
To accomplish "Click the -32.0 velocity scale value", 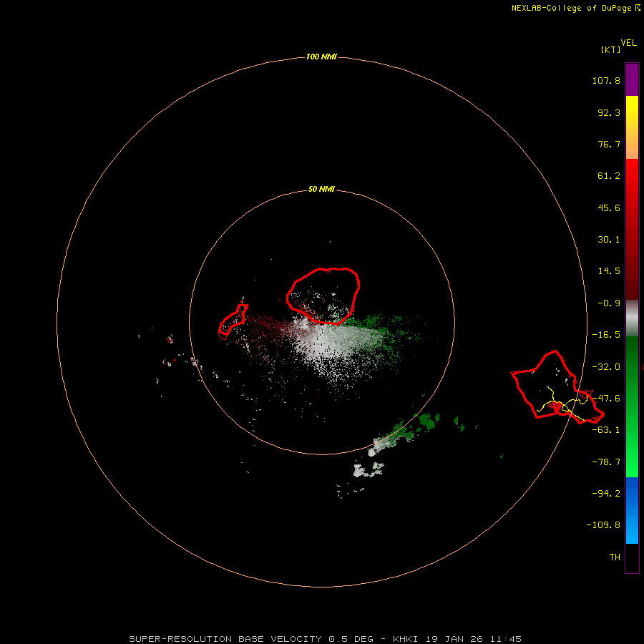I will coord(606,367).
